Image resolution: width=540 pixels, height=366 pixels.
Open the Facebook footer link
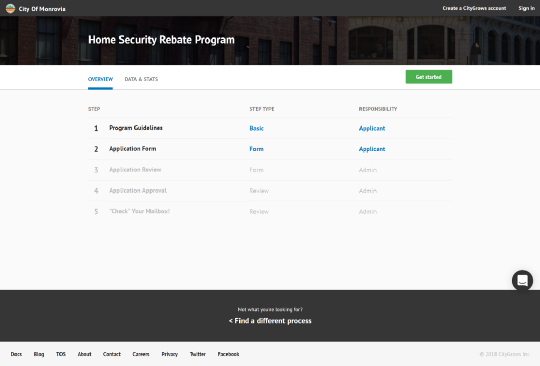tap(228, 354)
